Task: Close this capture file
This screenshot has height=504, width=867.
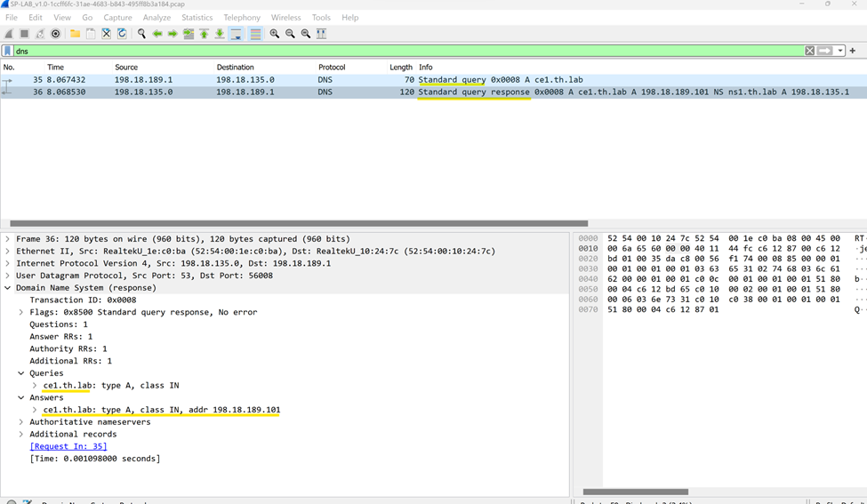Action: tap(106, 34)
